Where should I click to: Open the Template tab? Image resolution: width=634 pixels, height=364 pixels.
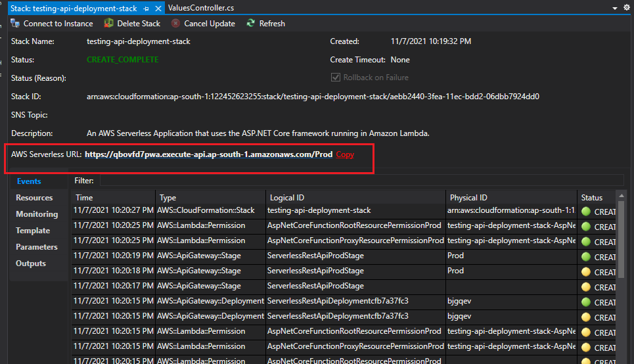pyautogui.click(x=33, y=231)
